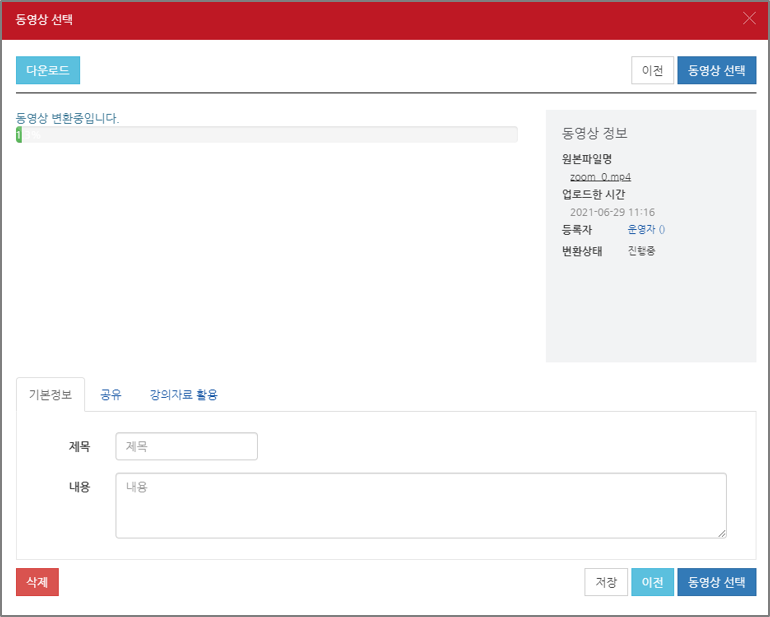Grab the 내용 textarea resize handle
This screenshot has width=770, height=617.
pos(721,533)
